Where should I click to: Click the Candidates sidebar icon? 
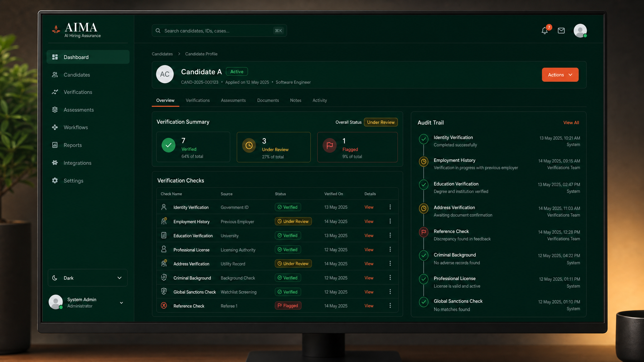pos(55,75)
